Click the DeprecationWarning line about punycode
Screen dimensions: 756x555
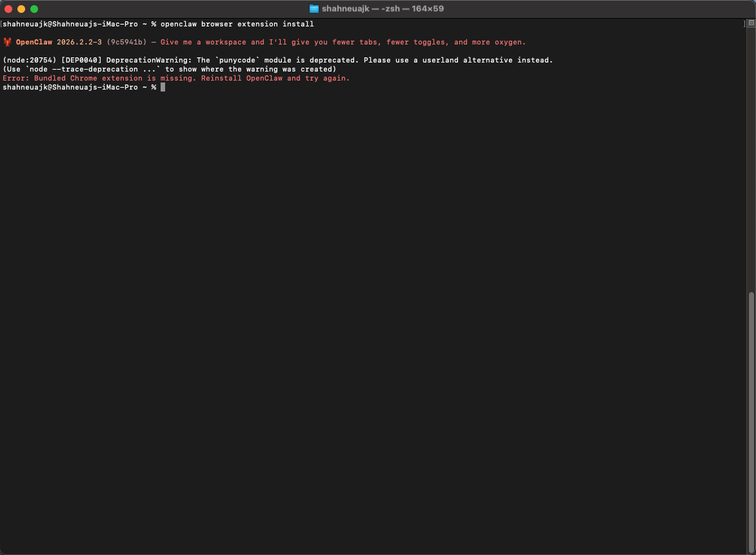tap(277, 60)
